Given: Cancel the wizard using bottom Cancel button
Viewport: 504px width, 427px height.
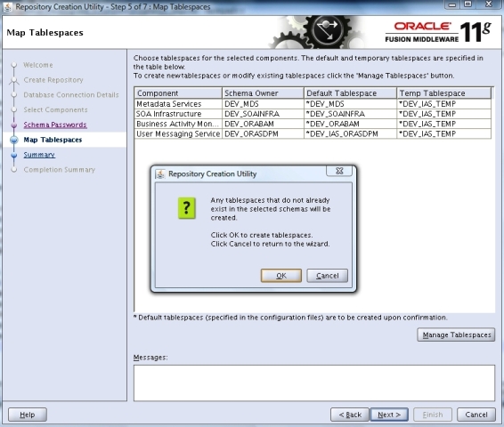Looking at the screenshot, I should 476,415.
